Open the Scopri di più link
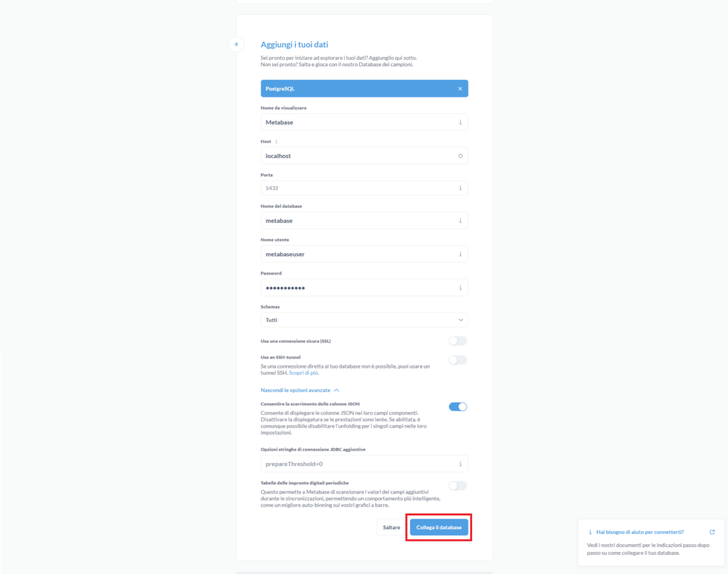 pos(304,373)
